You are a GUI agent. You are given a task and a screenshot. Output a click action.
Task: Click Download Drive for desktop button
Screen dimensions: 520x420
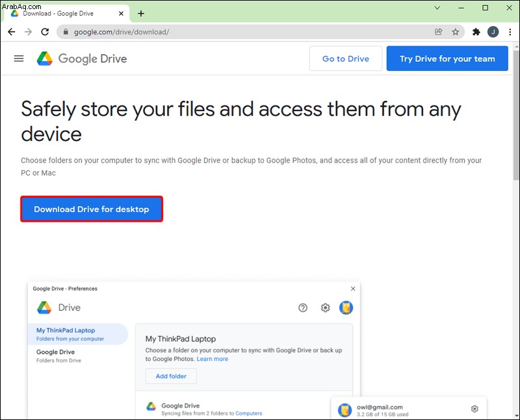point(92,209)
